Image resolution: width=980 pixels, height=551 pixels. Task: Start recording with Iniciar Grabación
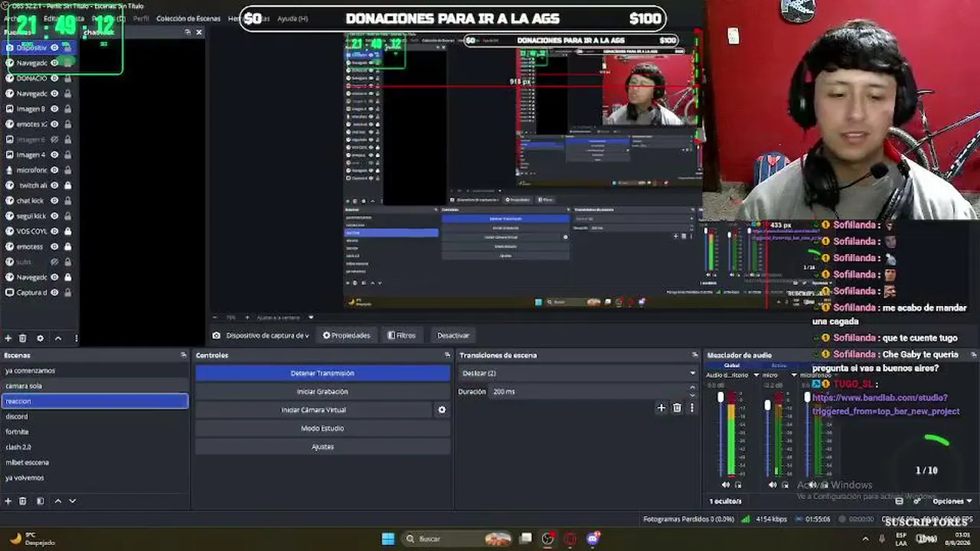pyautogui.click(x=322, y=392)
